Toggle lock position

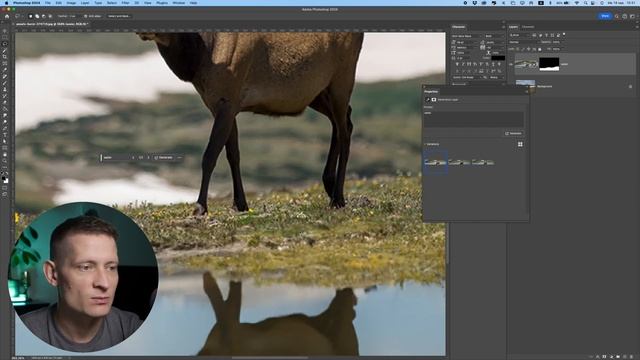(529, 49)
